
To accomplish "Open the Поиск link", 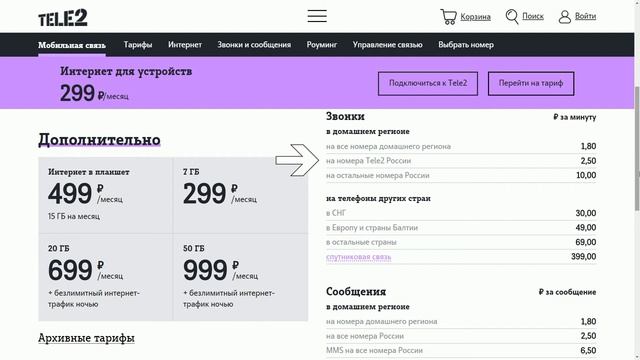I will (533, 16).
